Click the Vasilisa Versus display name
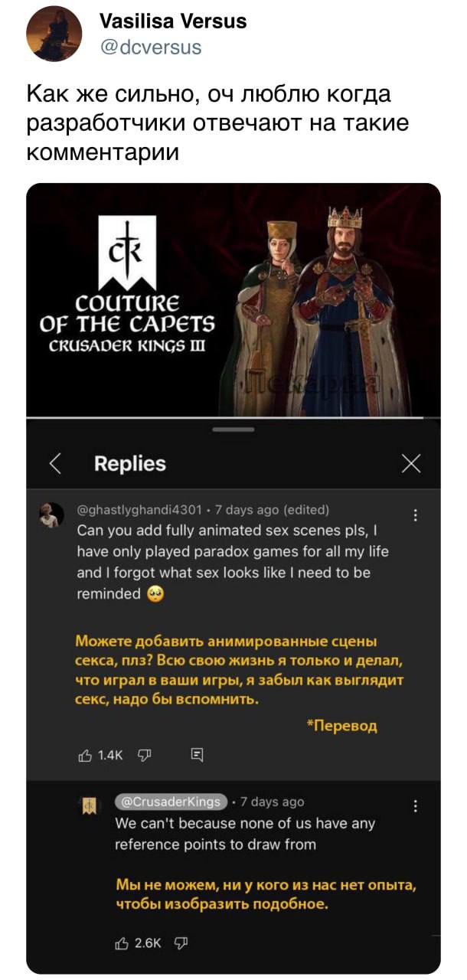Screen dimensions: 467x980 click(174, 21)
